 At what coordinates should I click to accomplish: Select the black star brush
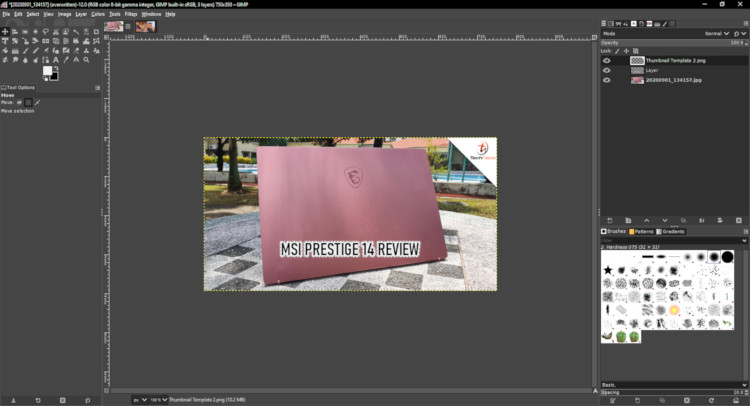tap(607, 270)
